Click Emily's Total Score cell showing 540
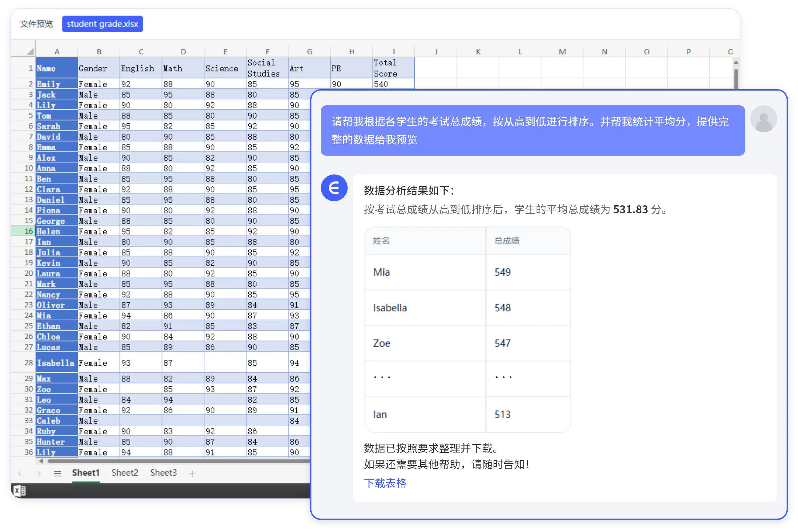 (393, 84)
